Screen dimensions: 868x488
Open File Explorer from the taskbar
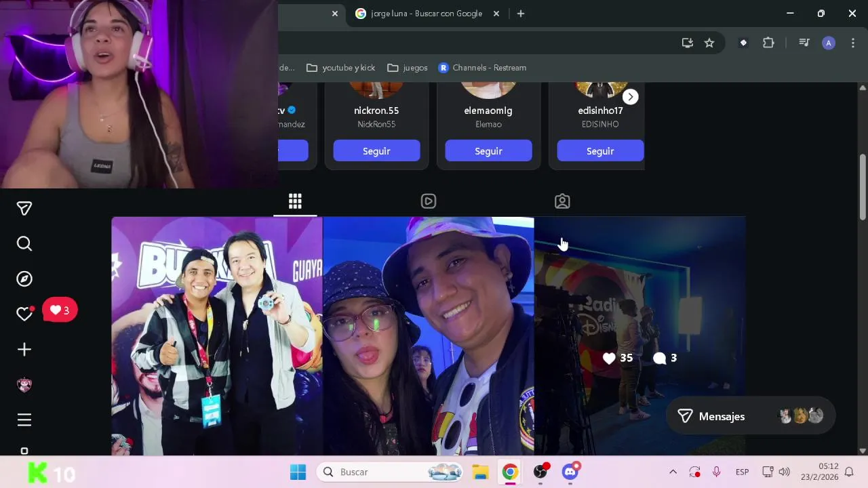pyautogui.click(x=480, y=472)
